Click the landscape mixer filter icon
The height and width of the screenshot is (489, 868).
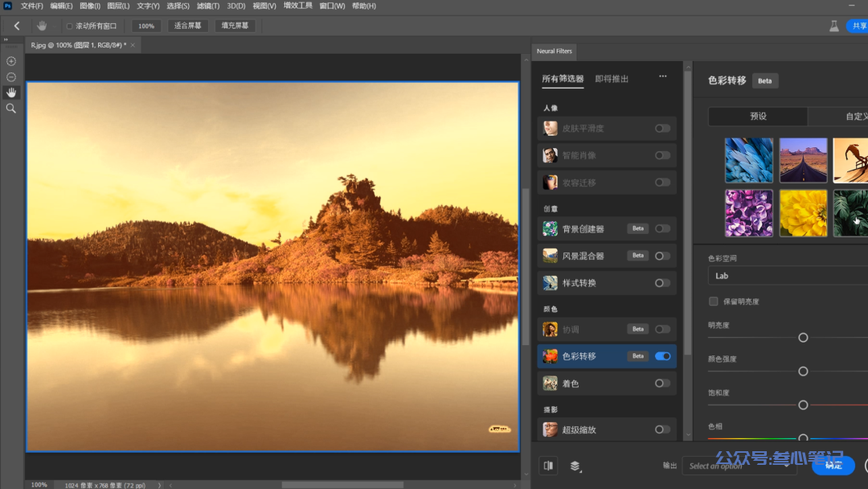point(550,256)
